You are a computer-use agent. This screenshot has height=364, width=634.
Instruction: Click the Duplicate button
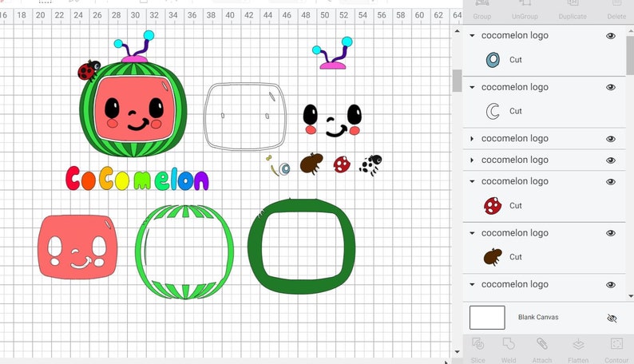tap(573, 10)
